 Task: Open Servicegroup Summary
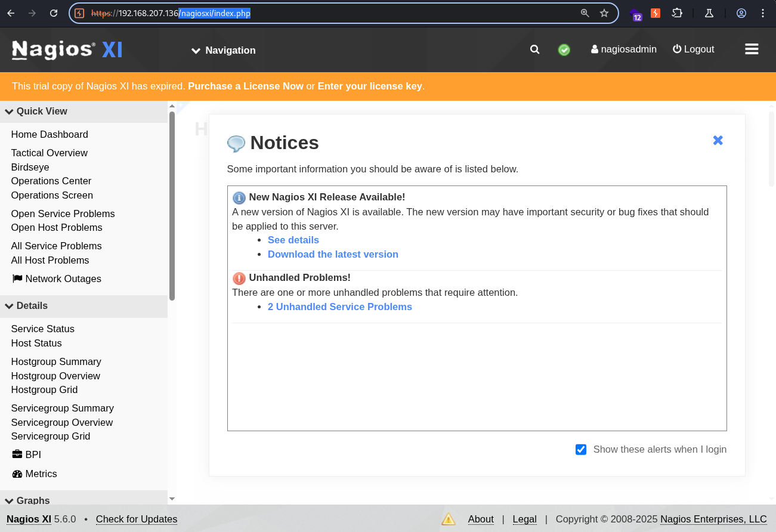(62, 408)
